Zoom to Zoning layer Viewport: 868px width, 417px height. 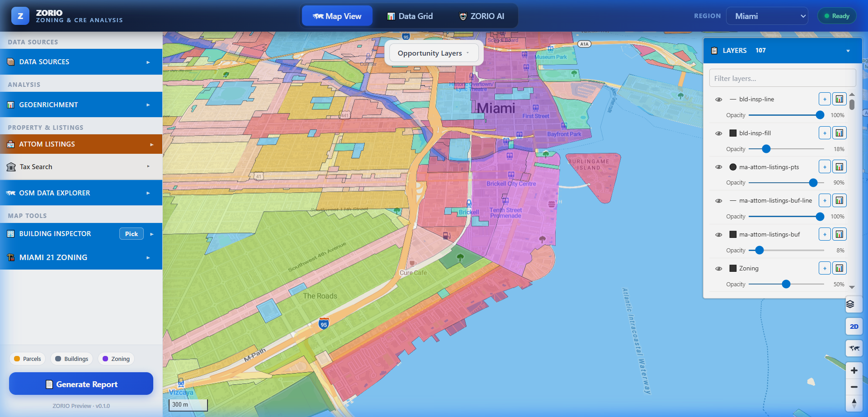click(x=825, y=268)
